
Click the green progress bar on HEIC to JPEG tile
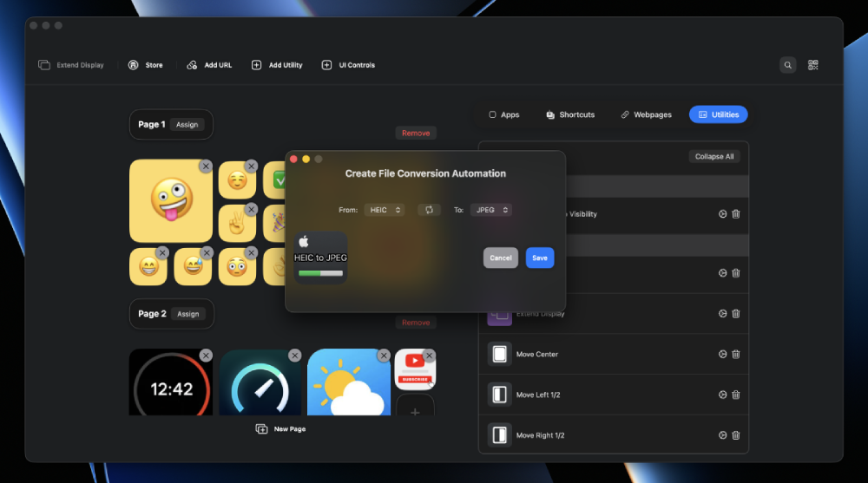click(320, 273)
